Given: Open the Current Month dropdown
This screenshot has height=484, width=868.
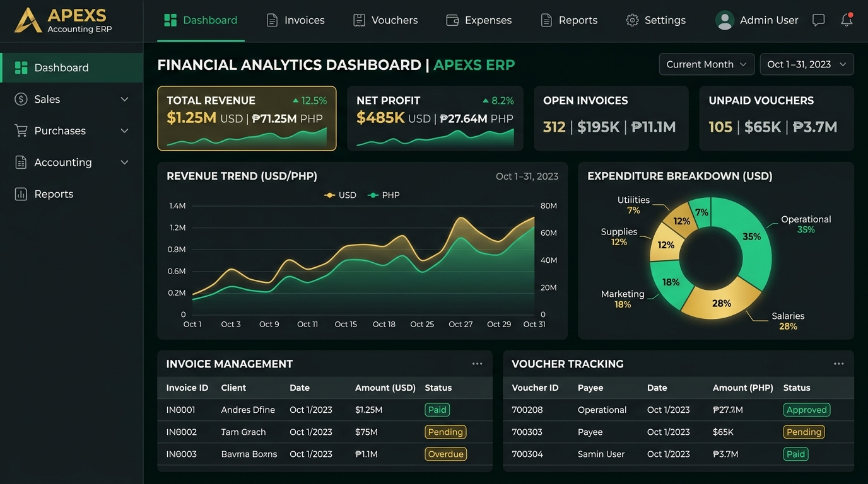Looking at the screenshot, I should pyautogui.click(x=707, y=64).
